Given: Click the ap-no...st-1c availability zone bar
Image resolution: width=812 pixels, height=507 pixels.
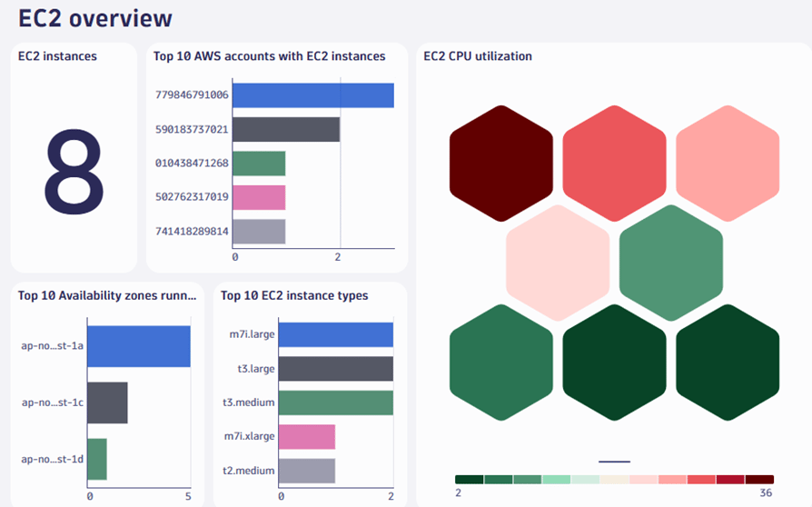Looking at the screenshot, I should tap(107, 403).
